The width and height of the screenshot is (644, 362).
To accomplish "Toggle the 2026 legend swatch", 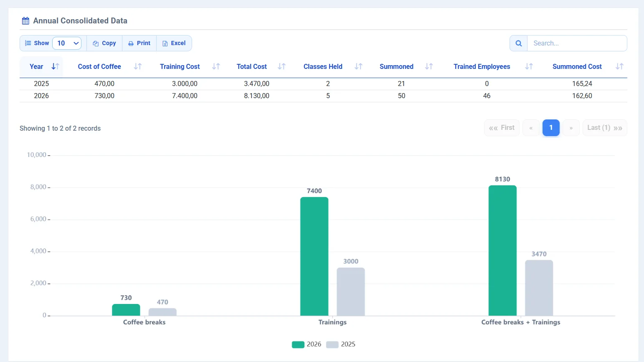I will click(298, 344).
